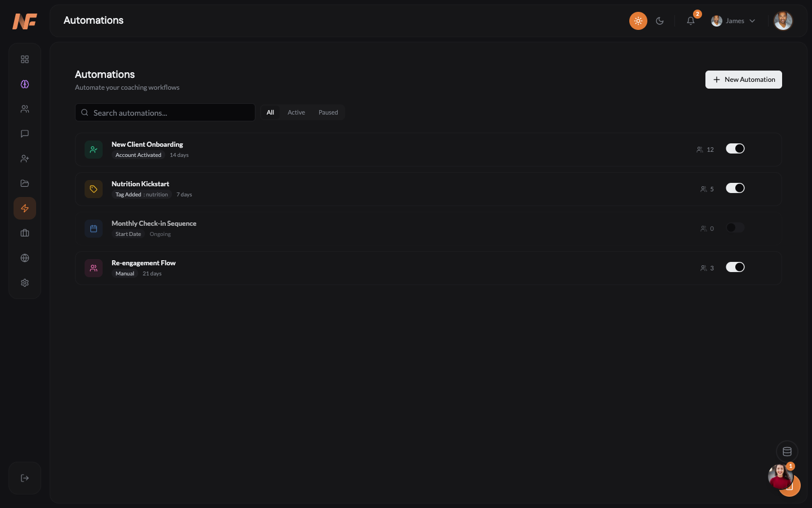Open the chat messages icon
Viewport: 812px width, 508px height.
[x=25, y=134]
